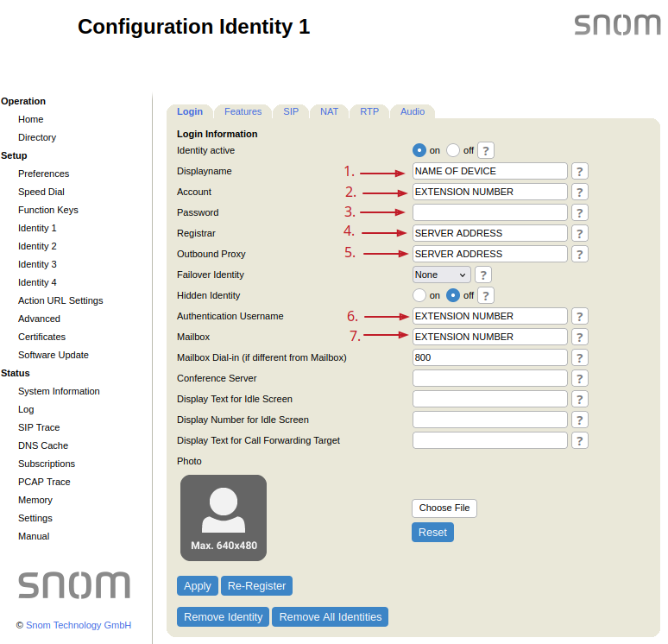Click the Password input field
The image size is (668, 644).
click(x=489, y=212)
